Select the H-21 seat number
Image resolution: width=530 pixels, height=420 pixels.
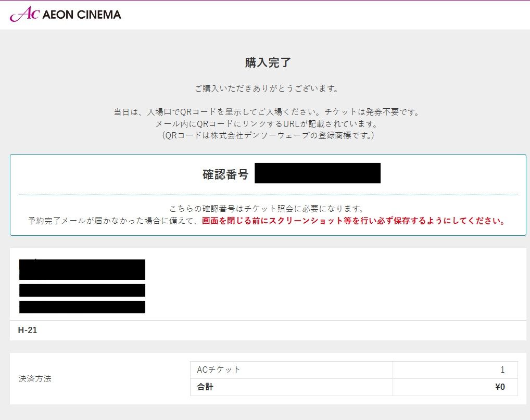28,330
